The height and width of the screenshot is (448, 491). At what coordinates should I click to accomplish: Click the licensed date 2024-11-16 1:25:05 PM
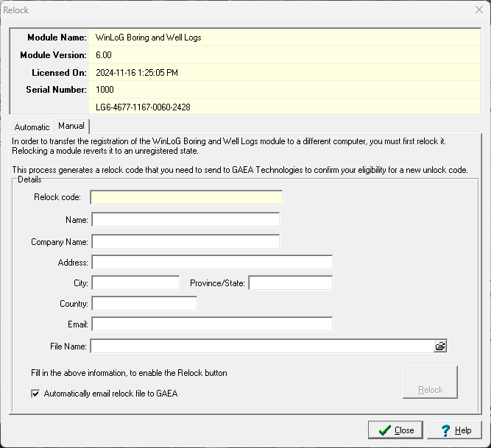[137, 73]
